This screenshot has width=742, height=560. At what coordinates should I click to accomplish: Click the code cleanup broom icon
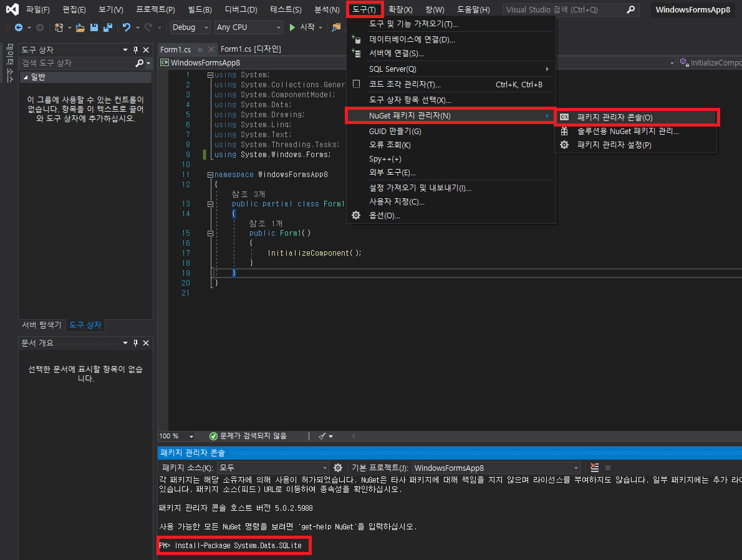click(x=322, y=436)
